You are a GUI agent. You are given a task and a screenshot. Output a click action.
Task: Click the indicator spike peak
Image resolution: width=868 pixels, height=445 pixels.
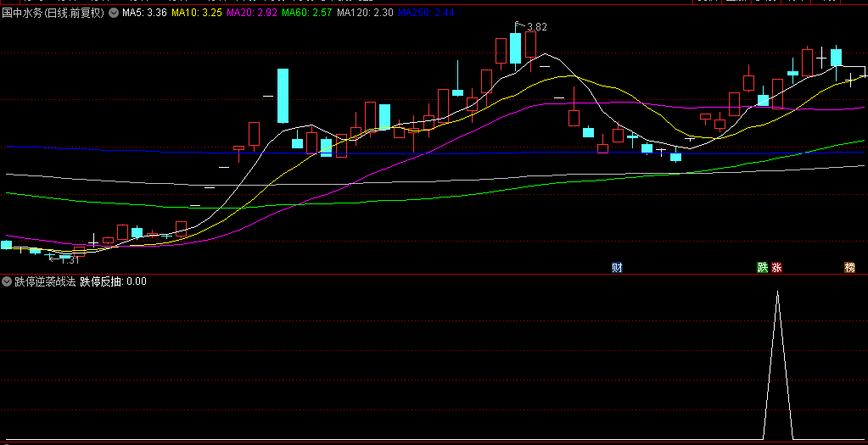pyautogui.click(x=778, y=292)
